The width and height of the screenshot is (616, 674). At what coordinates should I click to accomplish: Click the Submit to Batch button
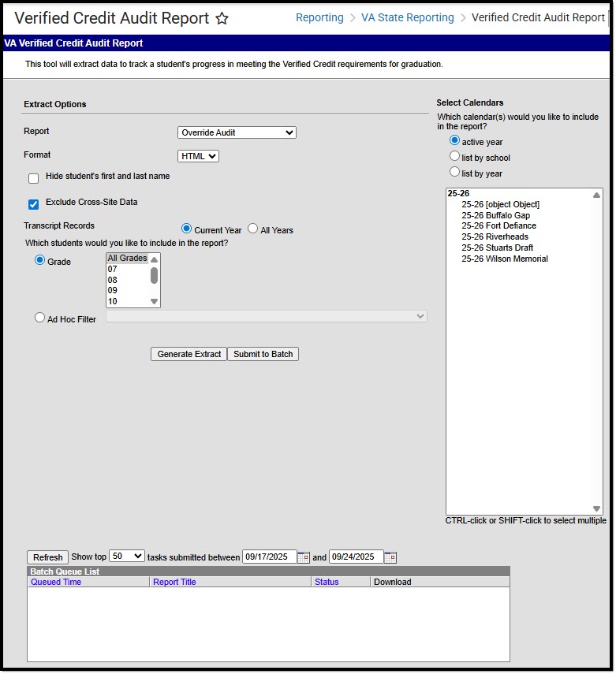click(263, 354)
